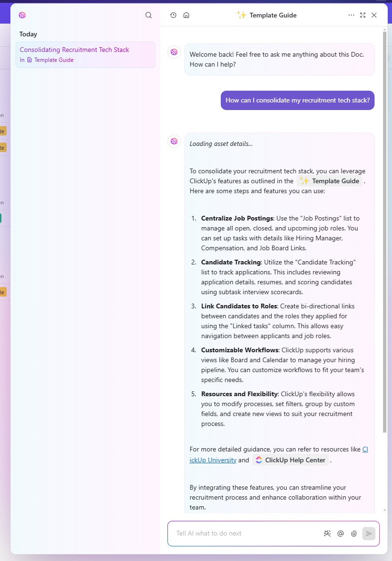
Task: Click 'Loading asset details...' text
Action: 221,144
